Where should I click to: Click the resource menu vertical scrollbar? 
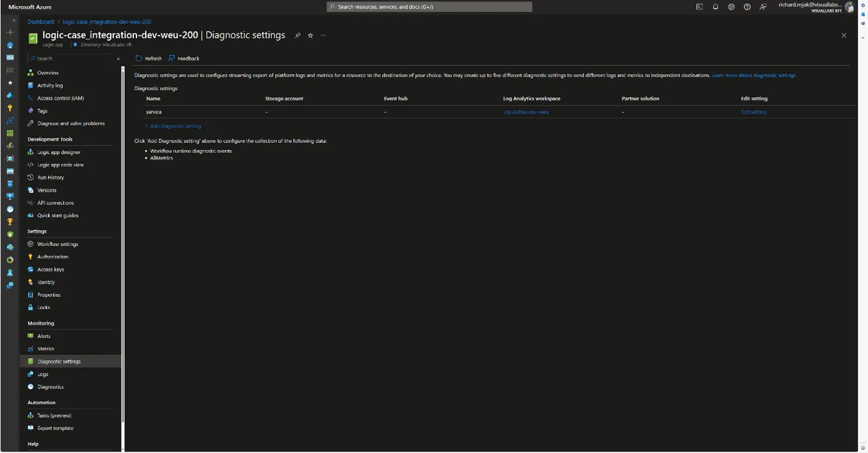123,245
